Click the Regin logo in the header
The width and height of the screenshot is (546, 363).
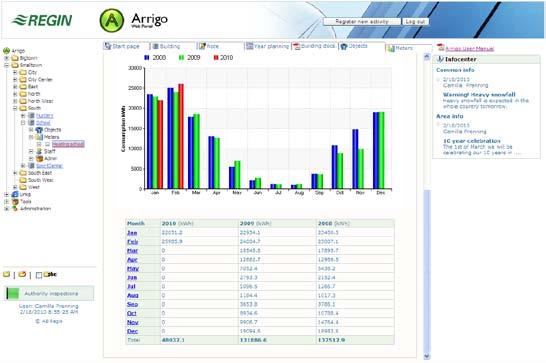coord(42,20)
